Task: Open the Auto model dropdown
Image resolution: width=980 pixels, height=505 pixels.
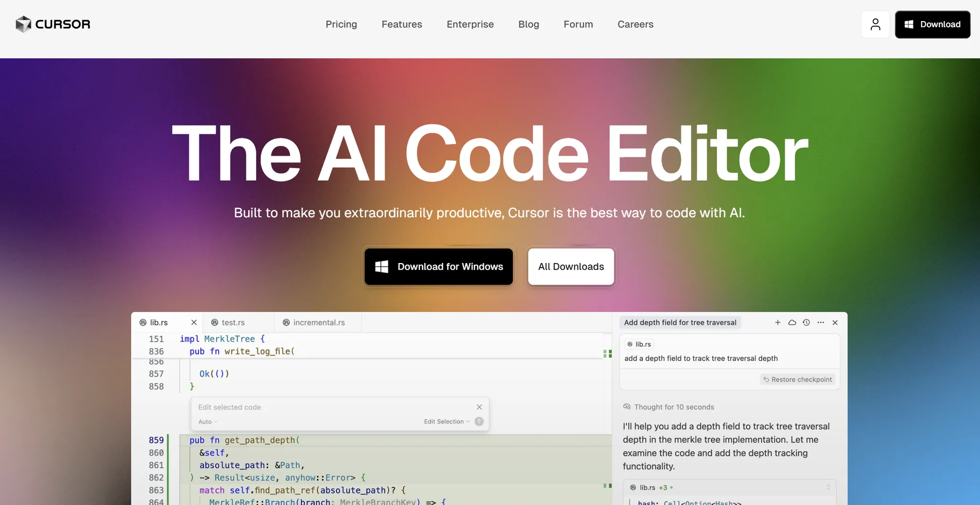Action: [208, 422]
